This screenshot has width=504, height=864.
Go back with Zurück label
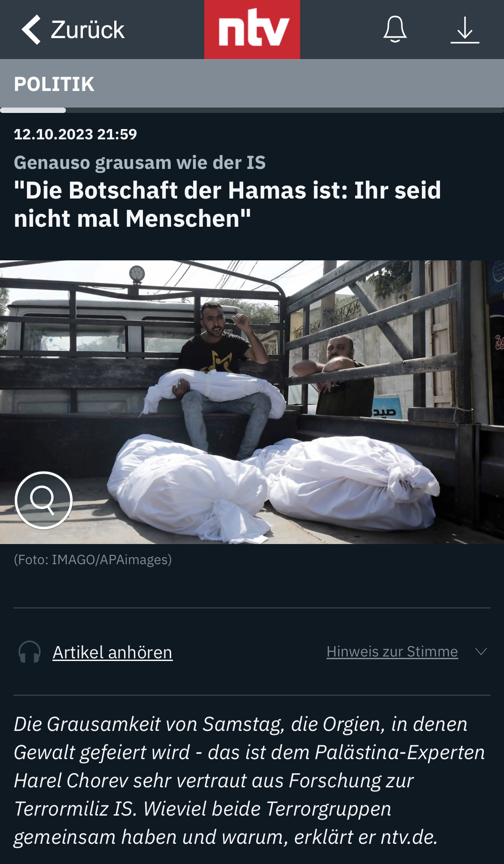click(x=87, y=30)
